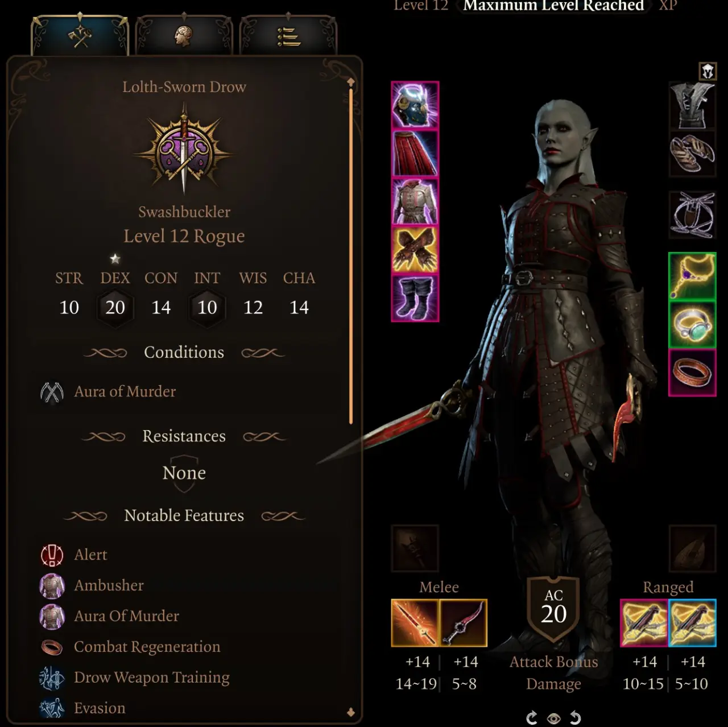Screen dimensions: 728x727
Task: Select the main-hand flaming sword slot
Action: pyautogui.click(x=415, y=623)
